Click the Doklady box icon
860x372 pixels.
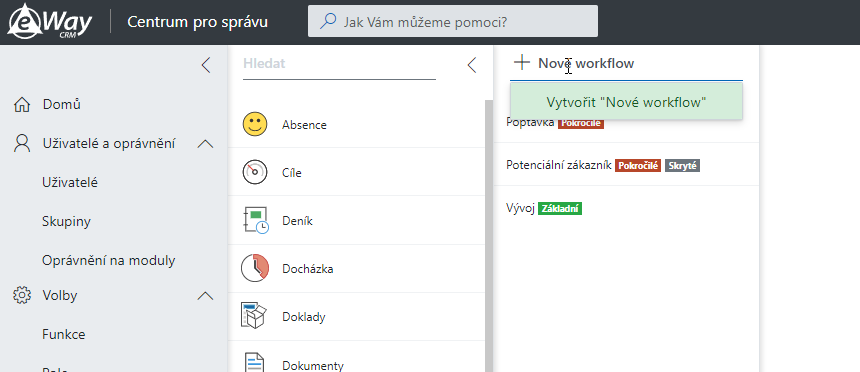253,316
